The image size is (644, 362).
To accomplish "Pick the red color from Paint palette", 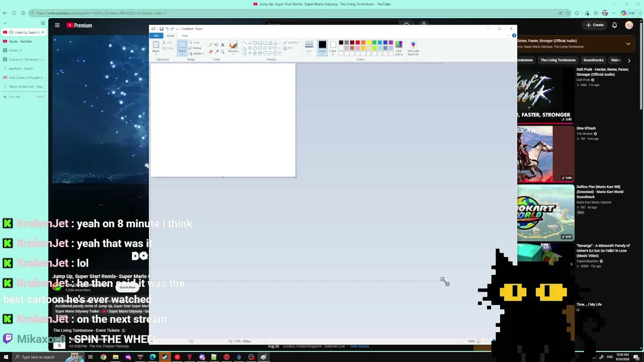I will point(358,43).
